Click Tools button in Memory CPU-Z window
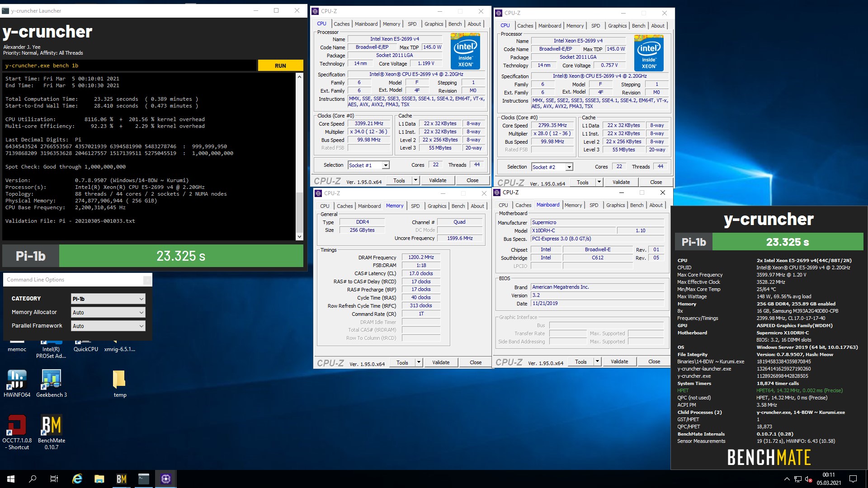The height and width of the screenshot is (488, 868). tap(402, 362)
